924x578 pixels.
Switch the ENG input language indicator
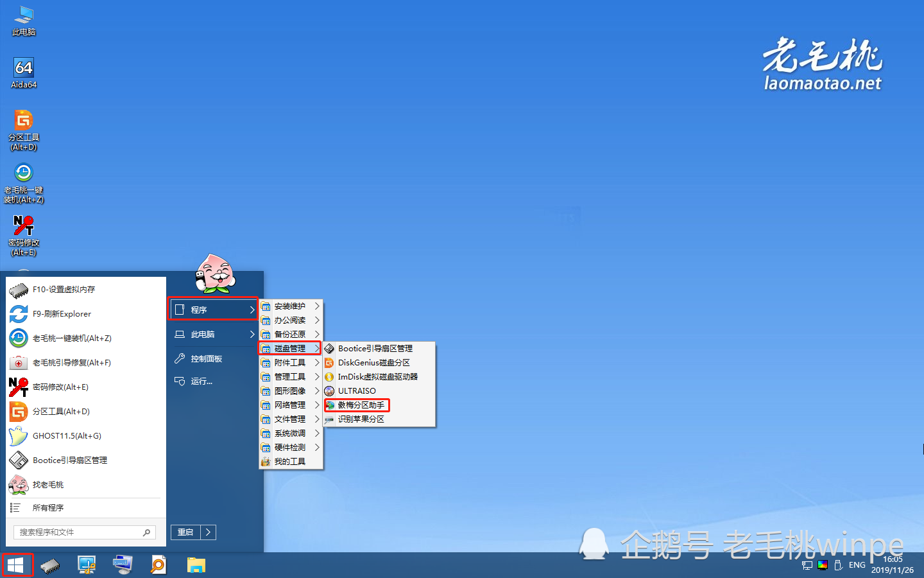click(x=857, y=565)
